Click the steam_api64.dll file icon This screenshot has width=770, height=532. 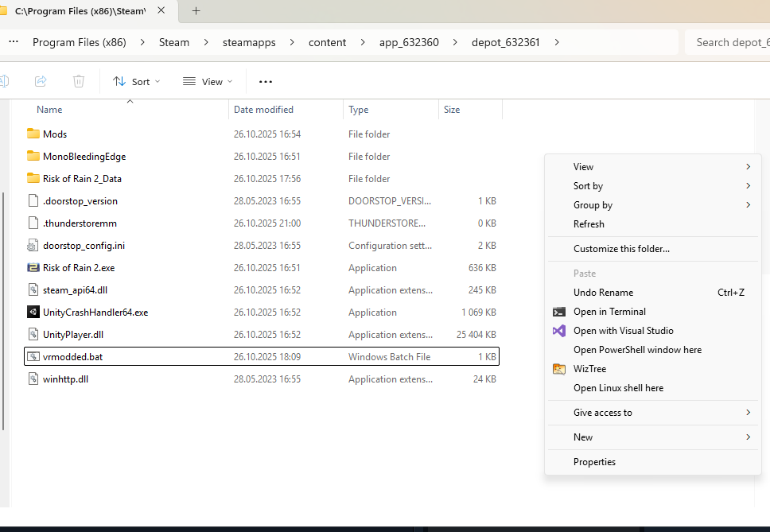(33, 289)
